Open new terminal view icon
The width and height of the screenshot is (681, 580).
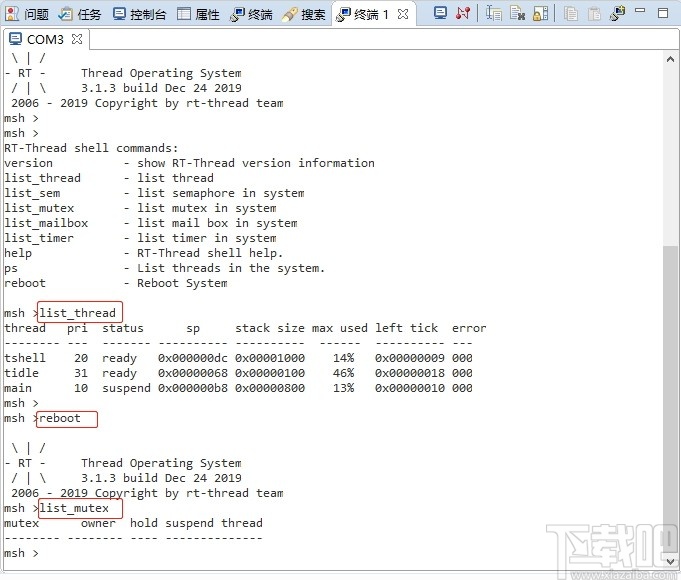coord(617,13)
